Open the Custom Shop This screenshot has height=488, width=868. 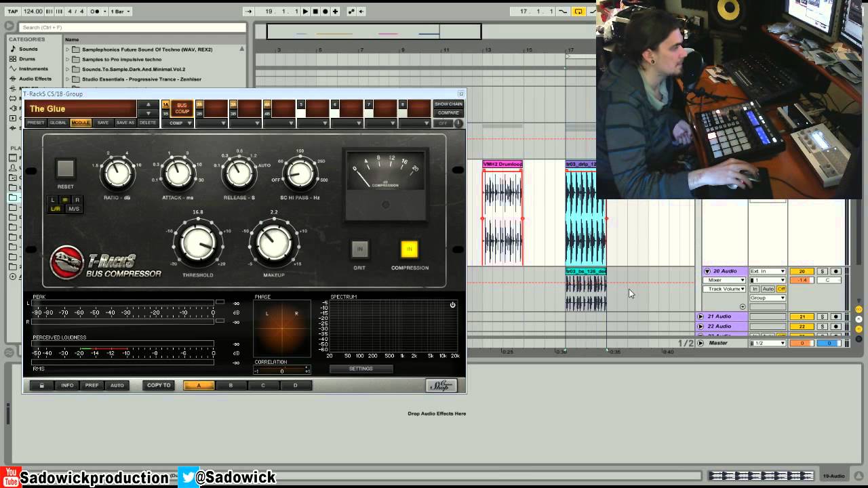click(x=441, y=386)
